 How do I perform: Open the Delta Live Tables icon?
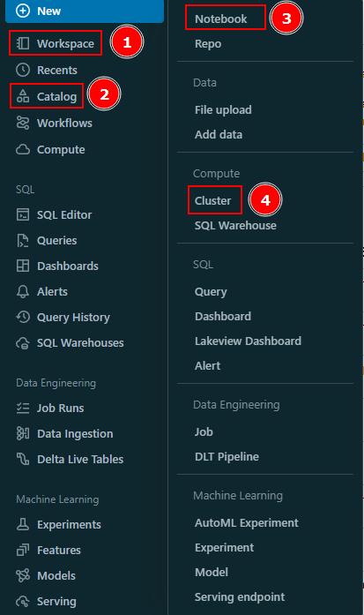click(x=23, y=459)
